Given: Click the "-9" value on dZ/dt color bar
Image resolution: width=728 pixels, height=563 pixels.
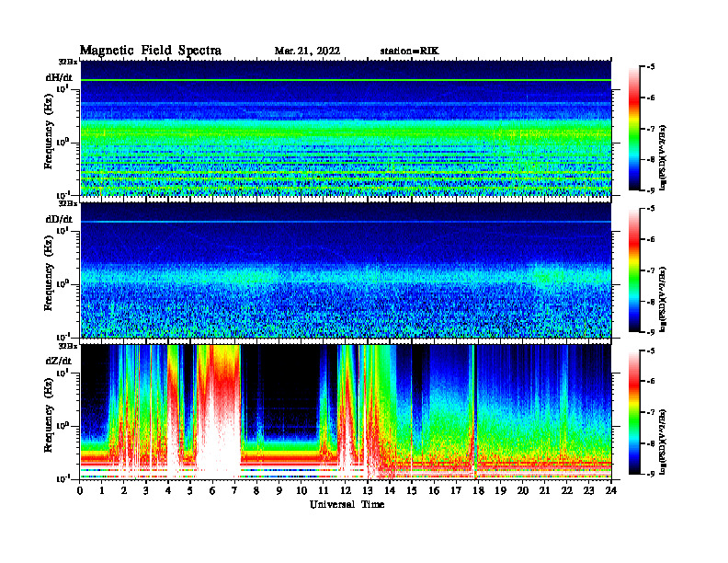Looking at the screenshot, I should click(651, 474).
